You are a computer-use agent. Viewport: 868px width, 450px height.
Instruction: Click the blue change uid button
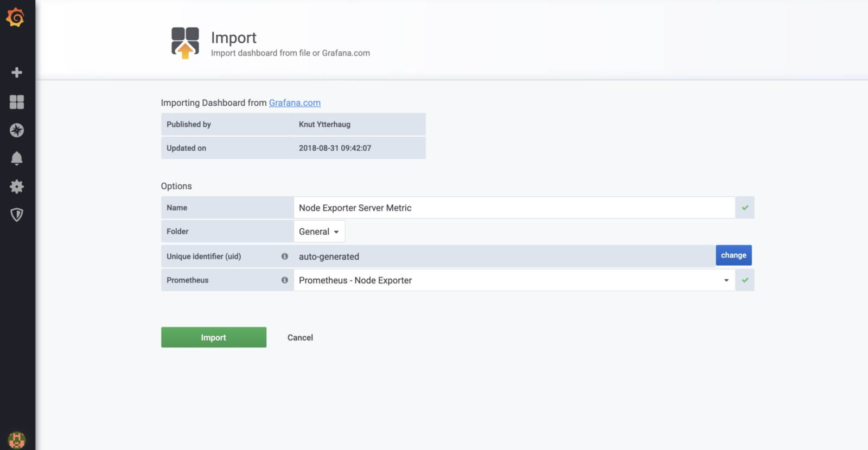coord(733,255)
